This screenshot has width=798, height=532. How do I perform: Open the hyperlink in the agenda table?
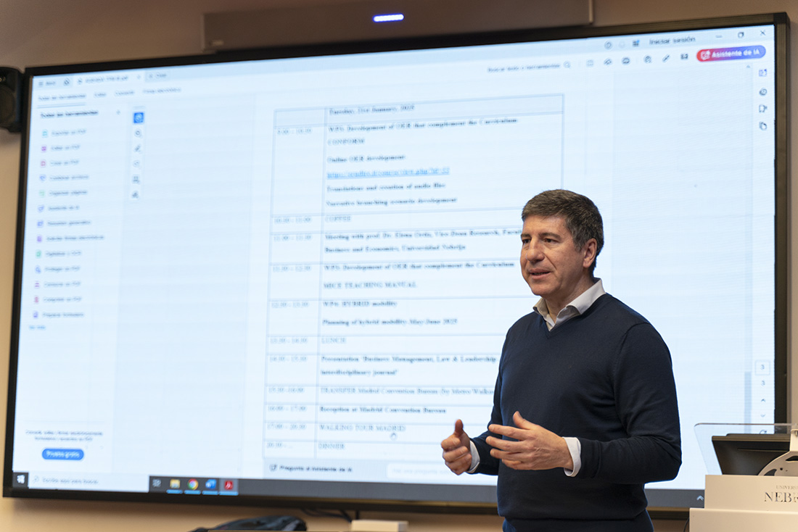387,173
